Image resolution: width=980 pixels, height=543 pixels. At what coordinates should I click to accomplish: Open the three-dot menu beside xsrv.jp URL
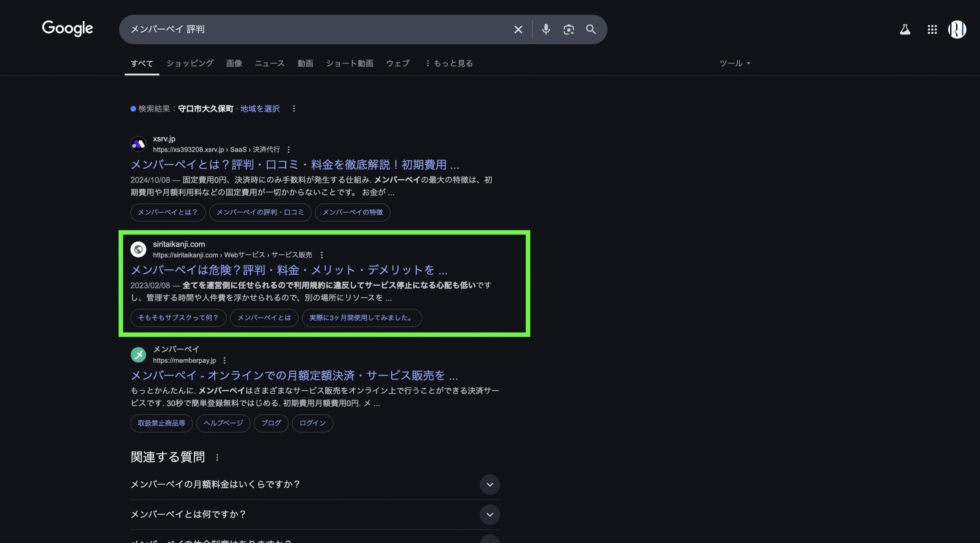coord(289,150)
